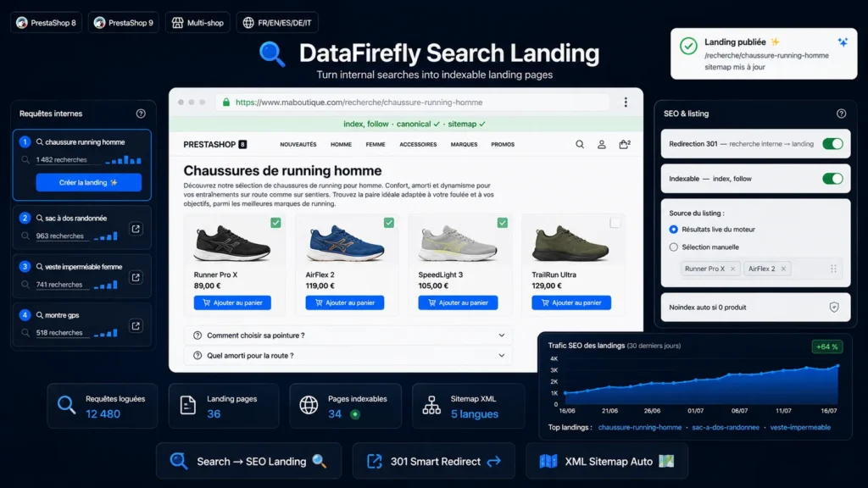868x488 pixels.
Task: Select Résultats live du moteur option
Action: (x=673, y=229)
